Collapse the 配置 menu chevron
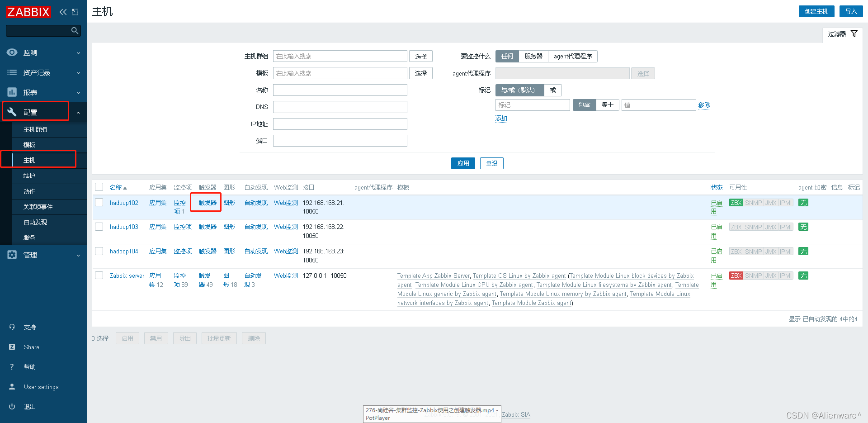 [78, 113]
